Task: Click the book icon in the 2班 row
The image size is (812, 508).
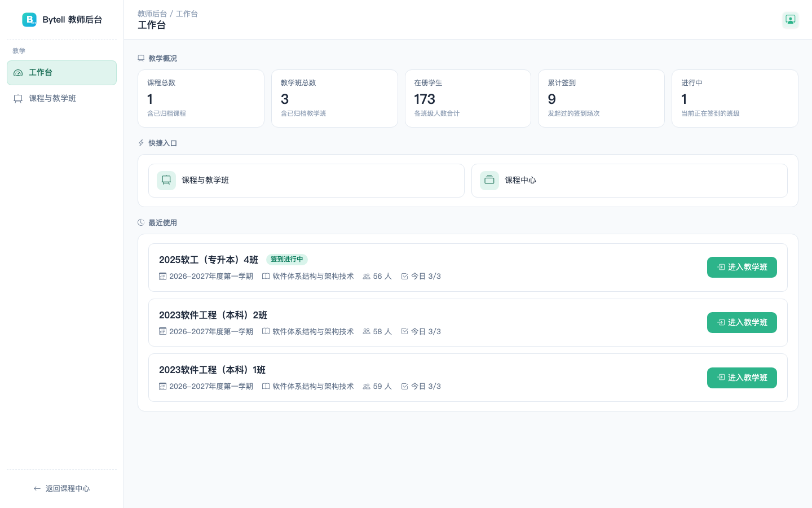Action: pyautogui.click(x=266, y=331)
